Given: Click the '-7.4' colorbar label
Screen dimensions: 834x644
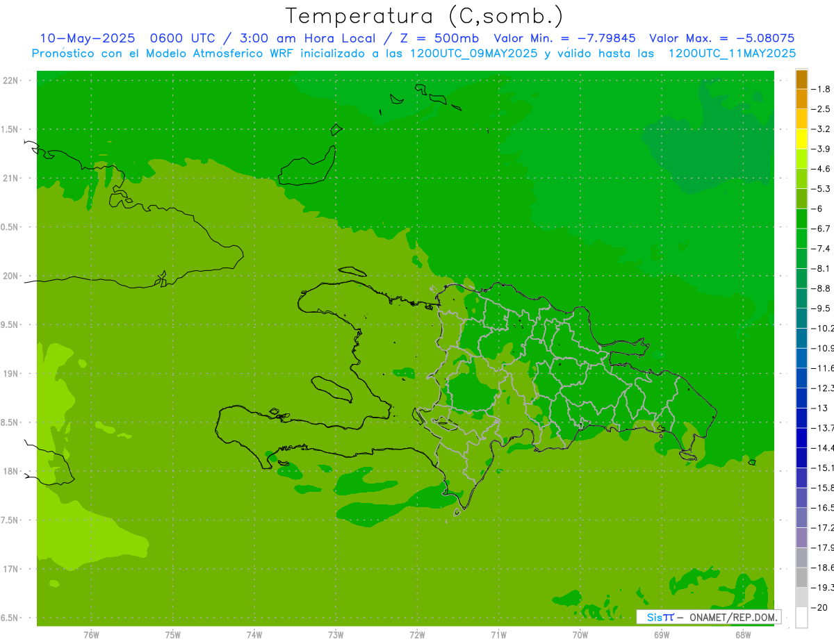Looking at the screenshot, I should [x=821, y=248].
